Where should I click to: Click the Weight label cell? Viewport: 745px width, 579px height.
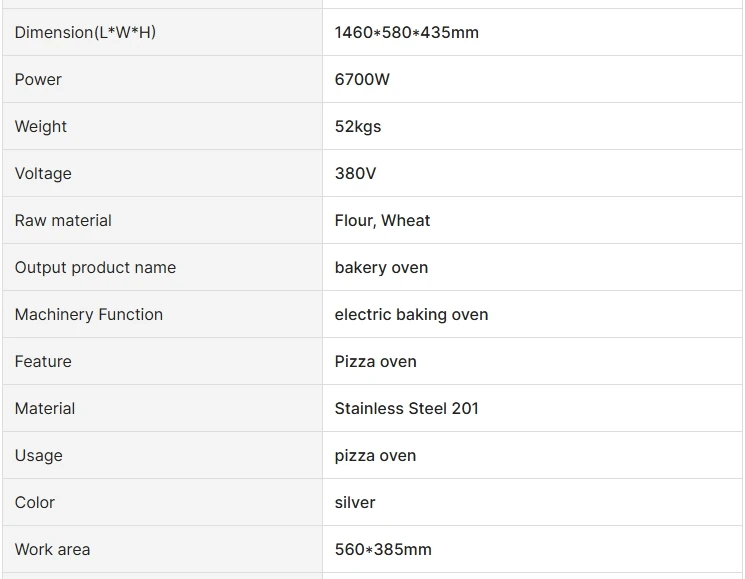coord(41,126)
